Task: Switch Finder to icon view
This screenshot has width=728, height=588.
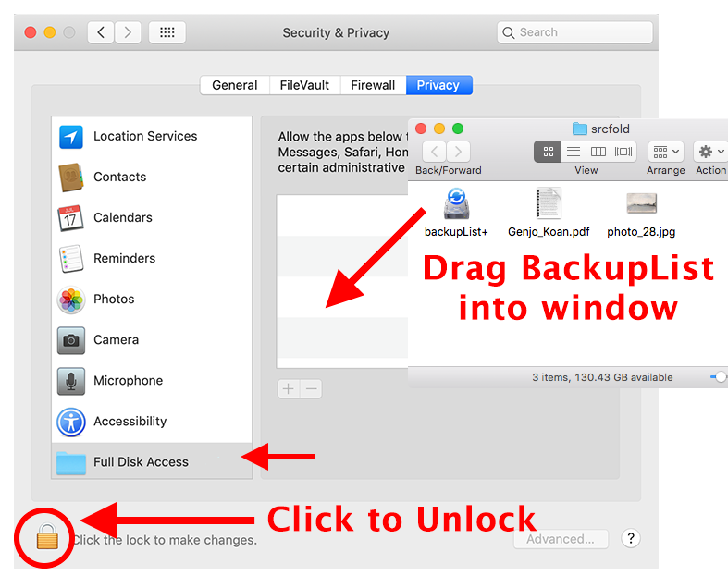Action: (548, 152)
